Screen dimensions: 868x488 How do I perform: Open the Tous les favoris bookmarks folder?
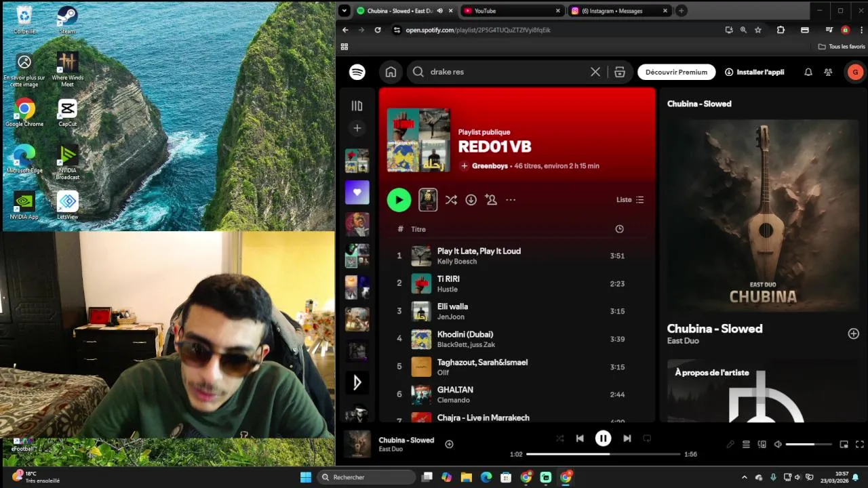[842, 47]
